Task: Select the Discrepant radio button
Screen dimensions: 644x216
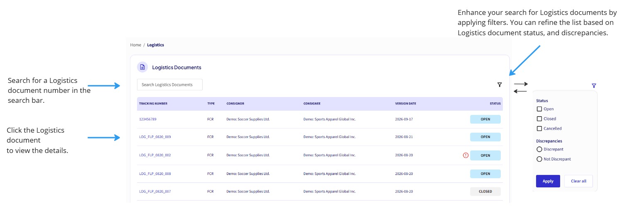Action: (539, 149)
